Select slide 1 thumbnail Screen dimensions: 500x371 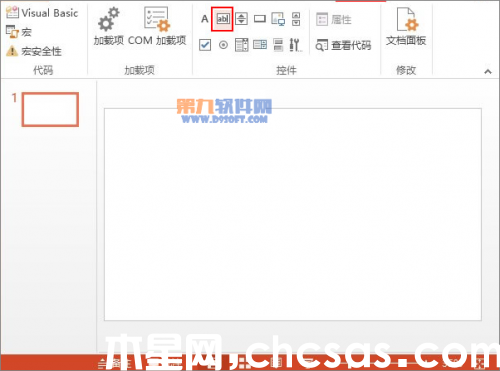[x=50, y=110]
